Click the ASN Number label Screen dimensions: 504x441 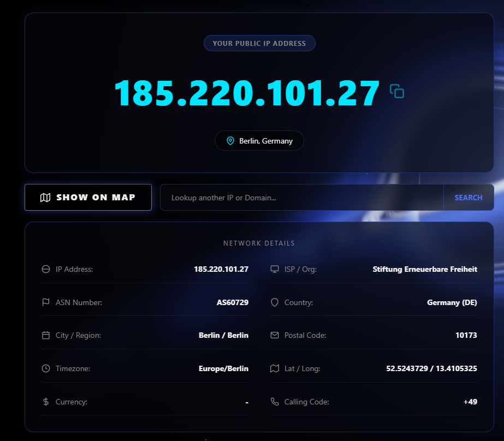pos(79,302)
